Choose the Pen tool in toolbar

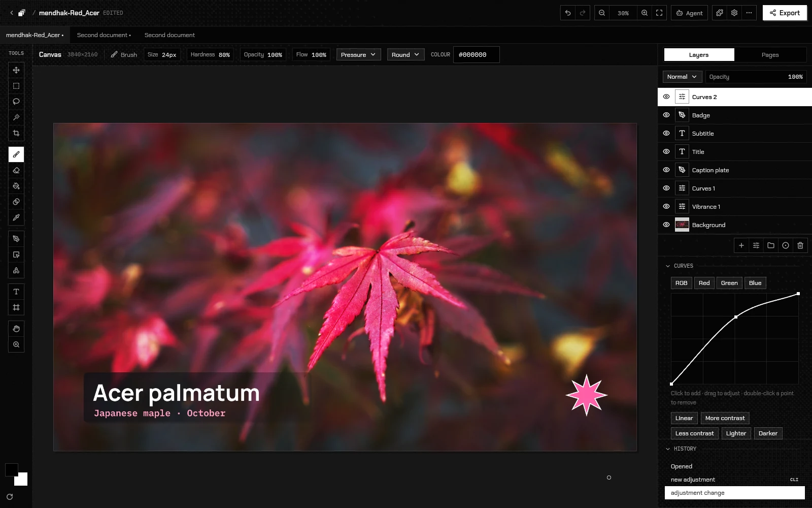(x=16, y=239)
